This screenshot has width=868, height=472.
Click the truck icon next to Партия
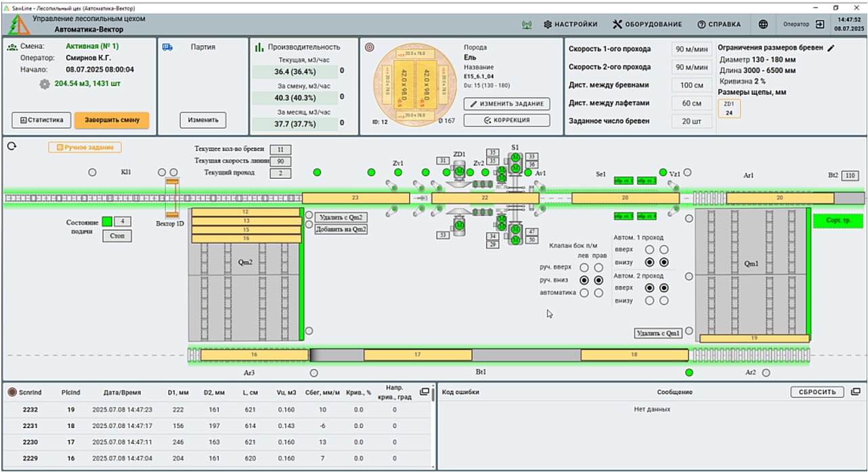coord(167,47)
